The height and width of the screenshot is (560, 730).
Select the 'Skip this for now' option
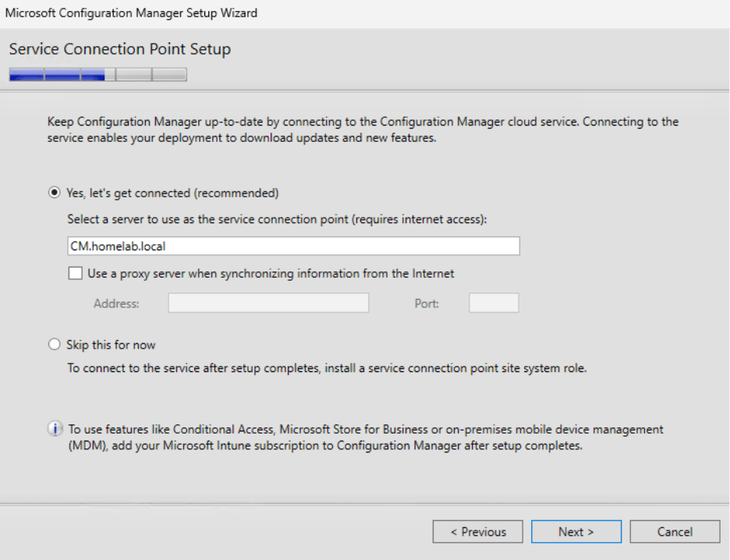[x=54, y=344]
